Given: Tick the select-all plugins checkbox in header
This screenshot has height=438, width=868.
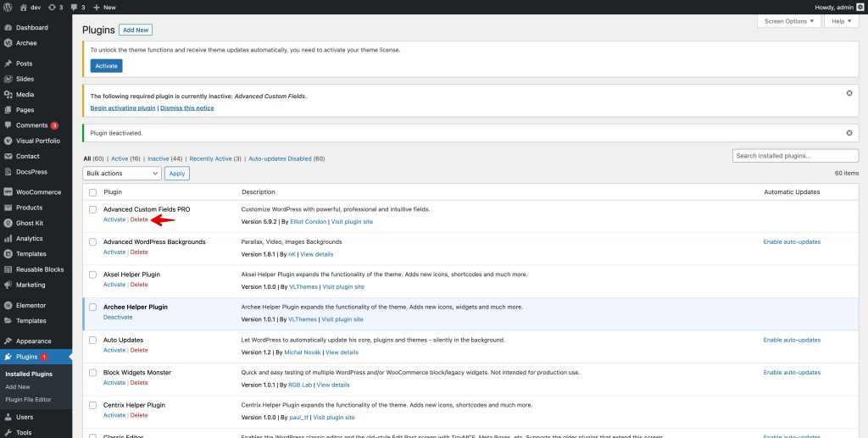Looking at the screenshot, I should 92,192.
